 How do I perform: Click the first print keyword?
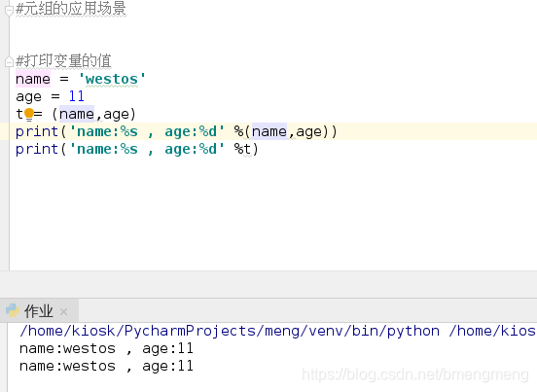pyautogui.click(x=37, y=132)
